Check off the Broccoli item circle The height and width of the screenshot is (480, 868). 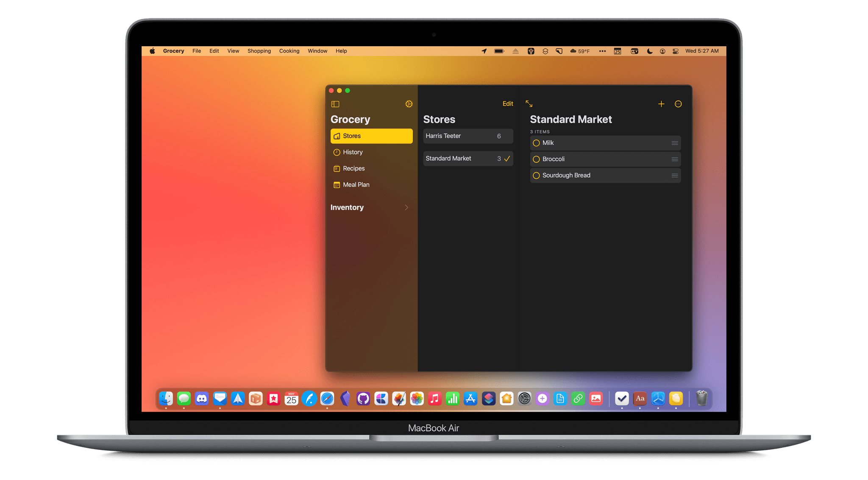[x=536, y=159]
